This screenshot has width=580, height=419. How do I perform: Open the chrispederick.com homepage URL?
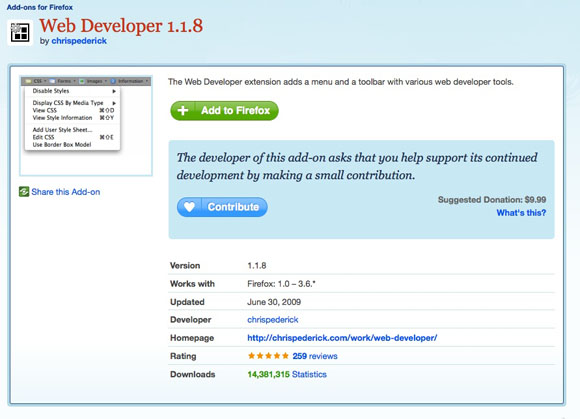pyautogui.click(x=342, y=338)
